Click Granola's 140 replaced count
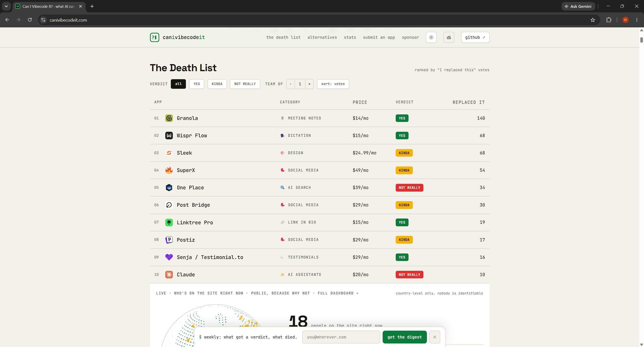The width and height of the screenshot is (644, 347). (481, 118)
